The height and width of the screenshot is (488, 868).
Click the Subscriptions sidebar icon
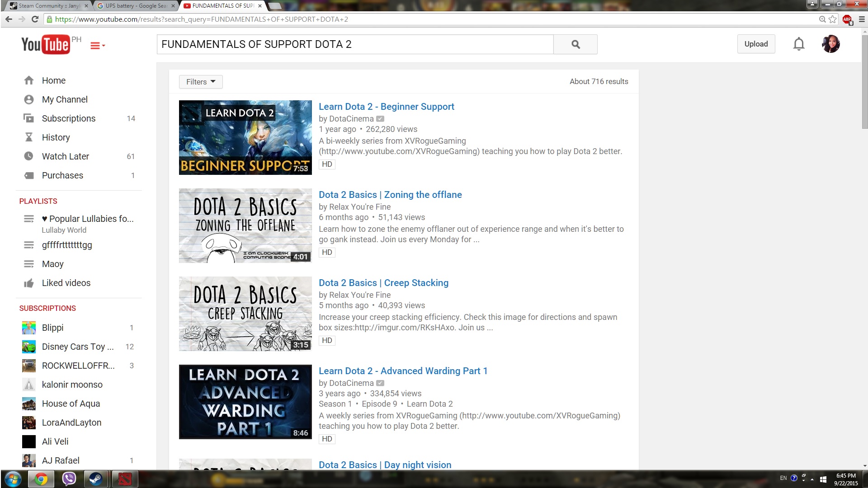click(x=29, y=118)
